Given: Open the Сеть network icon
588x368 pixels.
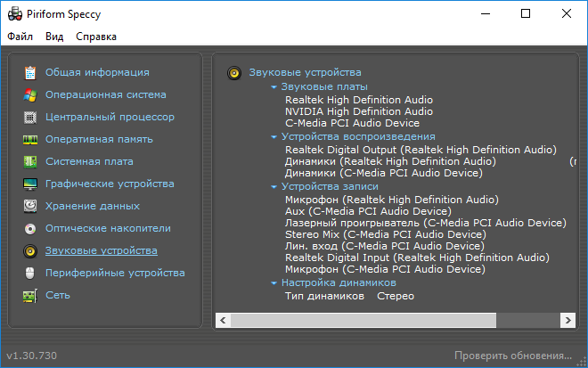Looking at the screenshot, I should point(30,295).
